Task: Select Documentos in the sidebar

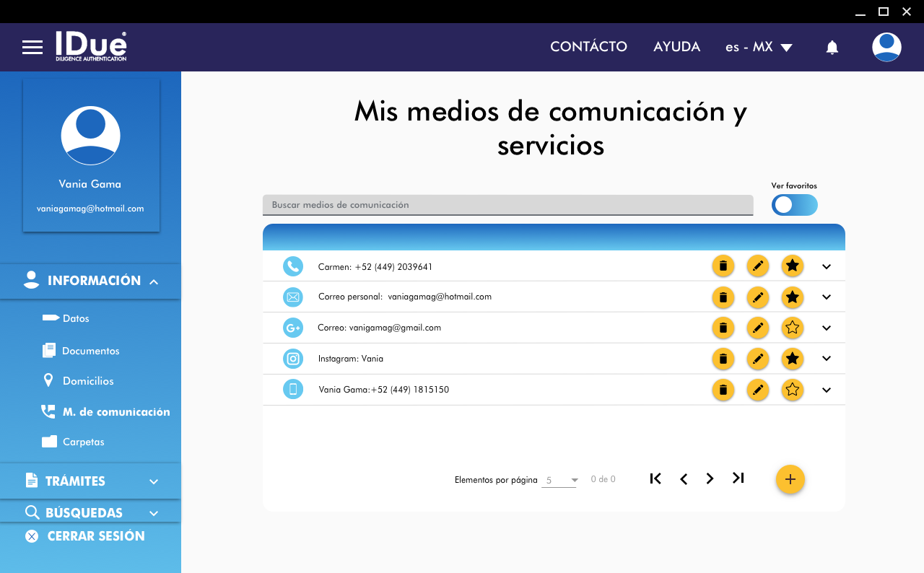Action: 90,351
